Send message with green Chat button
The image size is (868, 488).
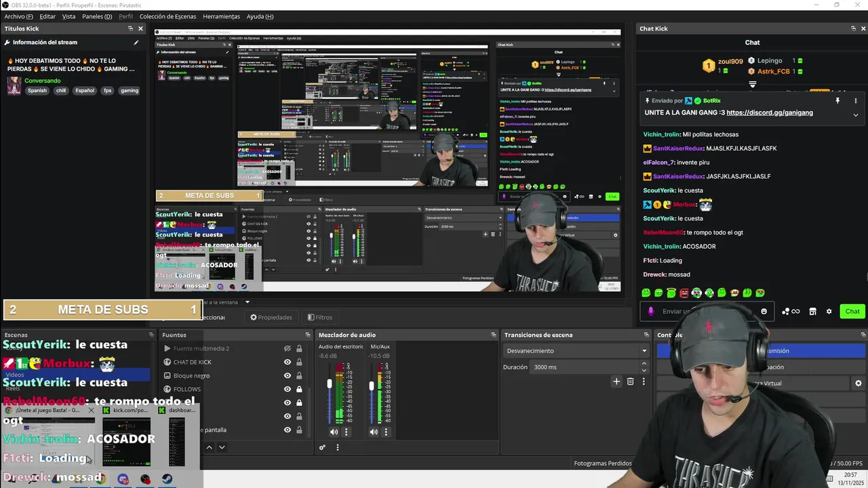(x=852, y=311)
